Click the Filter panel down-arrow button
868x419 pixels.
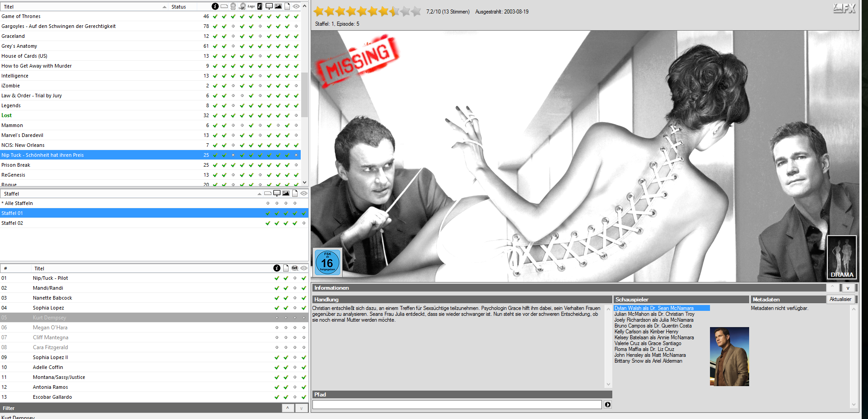301,408
